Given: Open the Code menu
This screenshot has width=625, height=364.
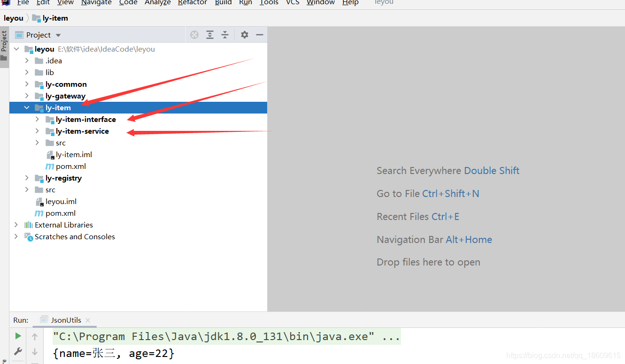Looking at the screenshot, I should point(128,2).
